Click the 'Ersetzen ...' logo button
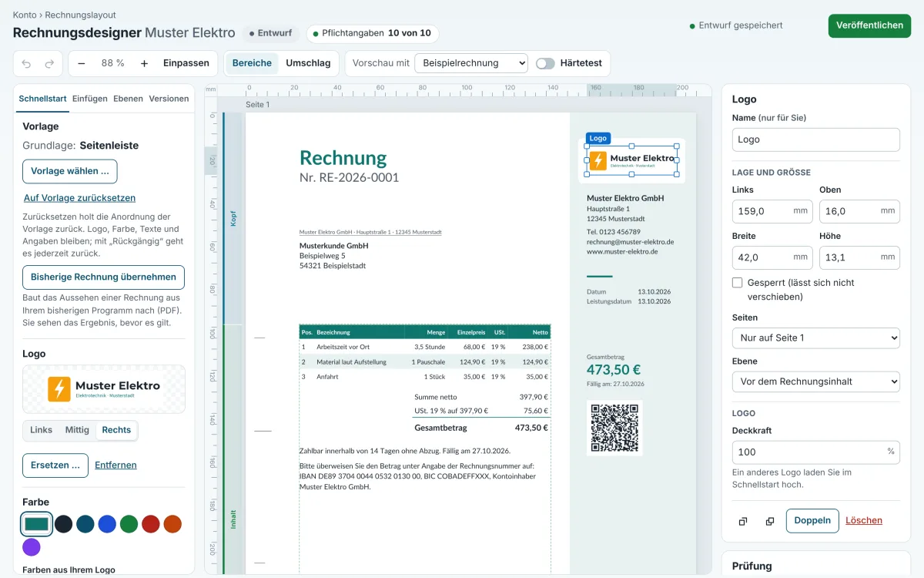Screen dimensions: 924x578 click(x=55, y=465)
